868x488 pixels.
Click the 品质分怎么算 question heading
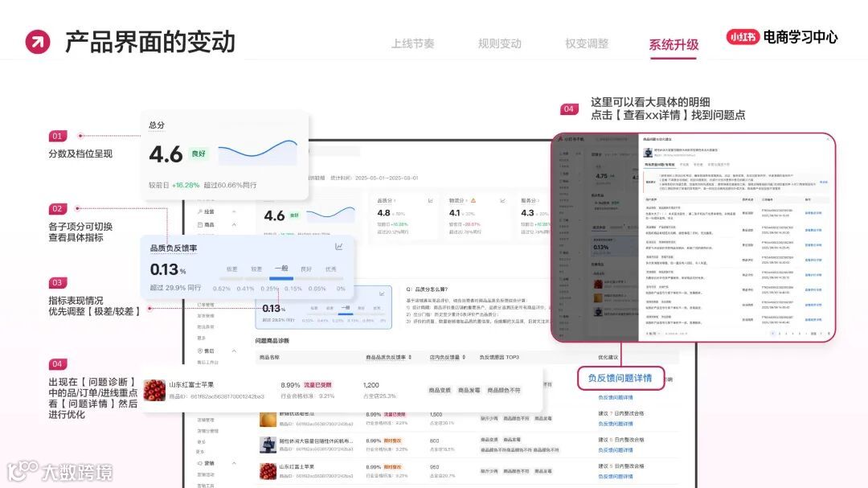tap(428, 289)
